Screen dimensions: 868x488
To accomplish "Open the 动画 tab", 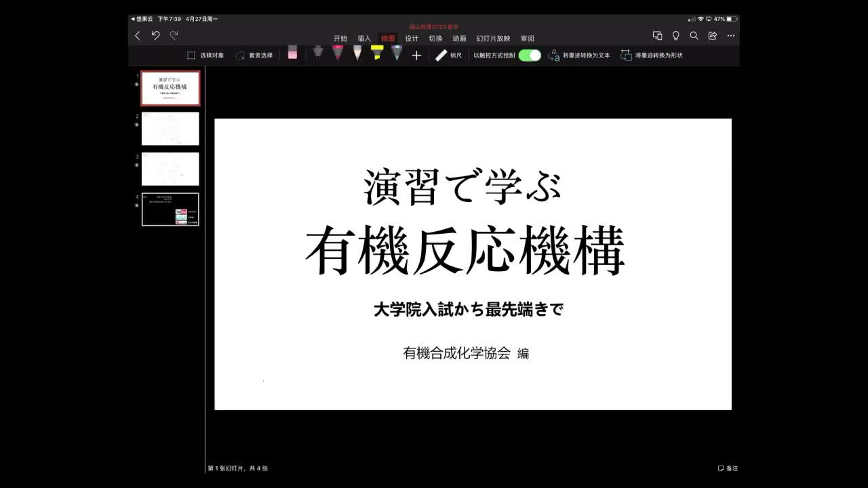I will [459, 39].
